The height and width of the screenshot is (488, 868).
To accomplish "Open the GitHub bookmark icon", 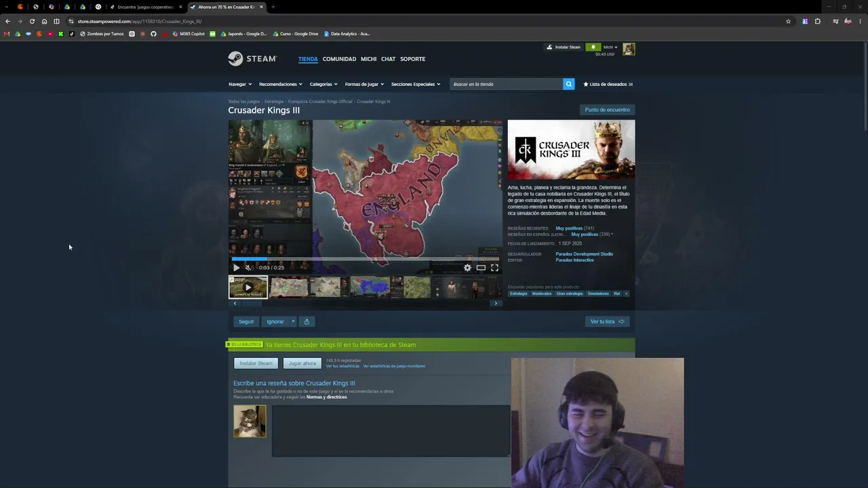I will tap(153, 34).
